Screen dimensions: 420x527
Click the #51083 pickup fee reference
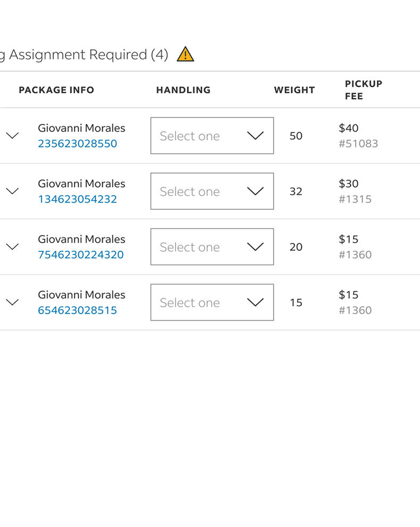point(358,144)
